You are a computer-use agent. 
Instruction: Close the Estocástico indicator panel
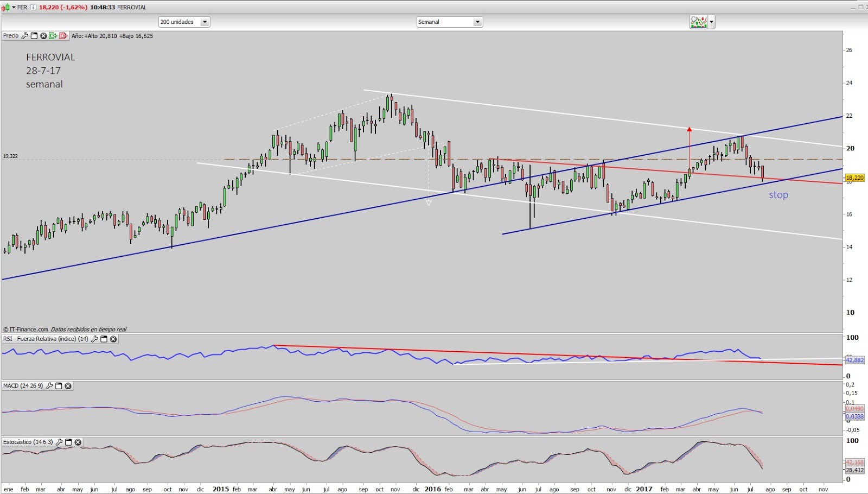[x=78, y=442]
